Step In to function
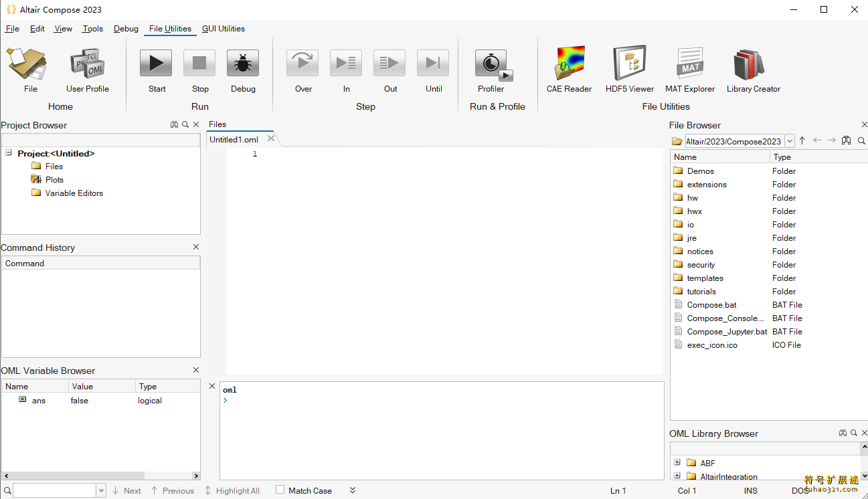Viewport: 868px width, 499px height. click(x=346, y=64)
